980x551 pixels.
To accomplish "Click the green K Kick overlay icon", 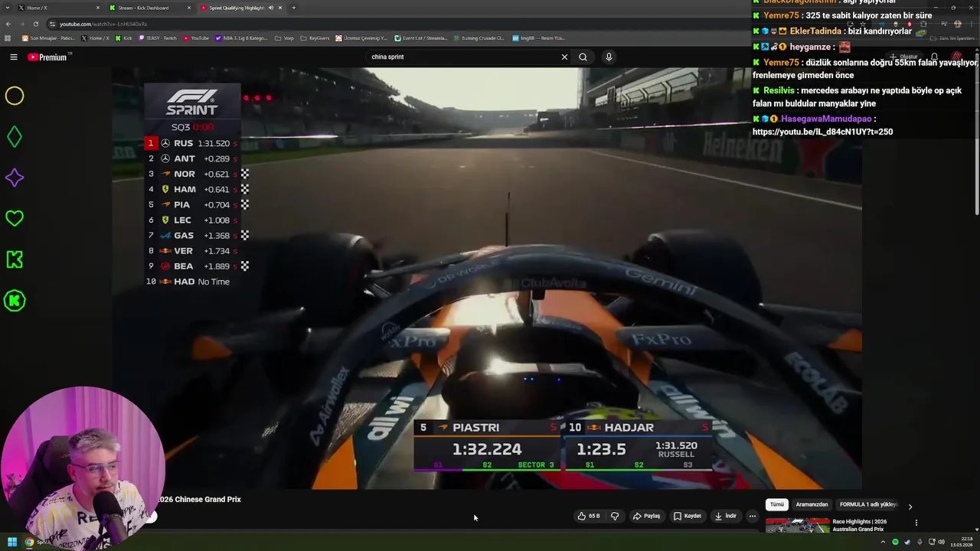I will [x=15, y=259].
